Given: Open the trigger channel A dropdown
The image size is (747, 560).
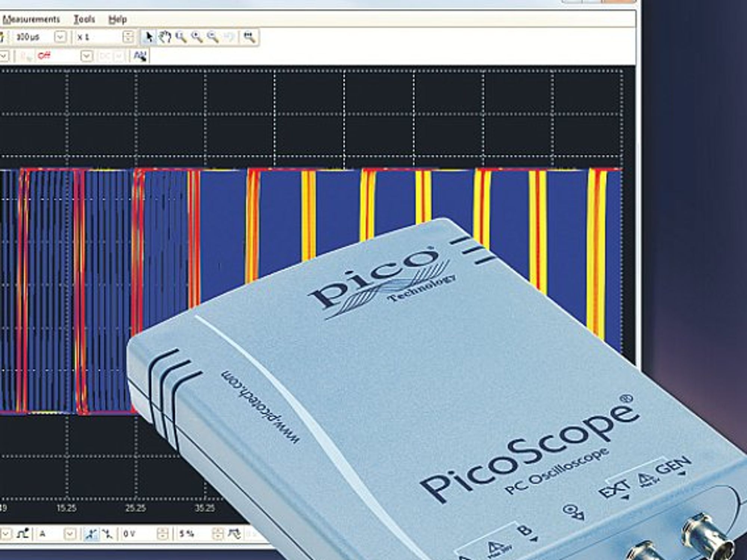Looking at the screenshot, I should click(70, 534).
